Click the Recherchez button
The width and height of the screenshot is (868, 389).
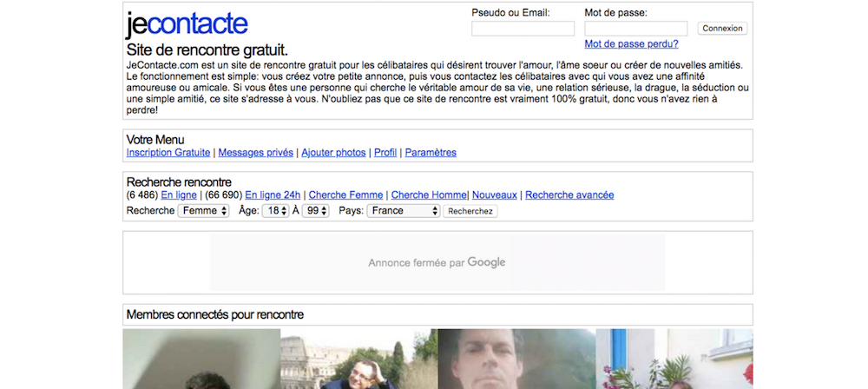pos(470,211)
